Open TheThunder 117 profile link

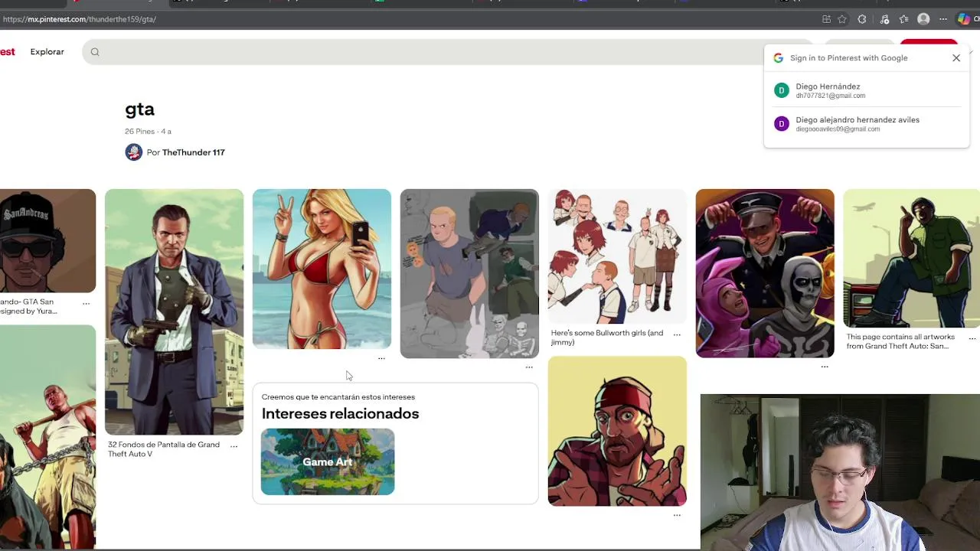[194, 152]
